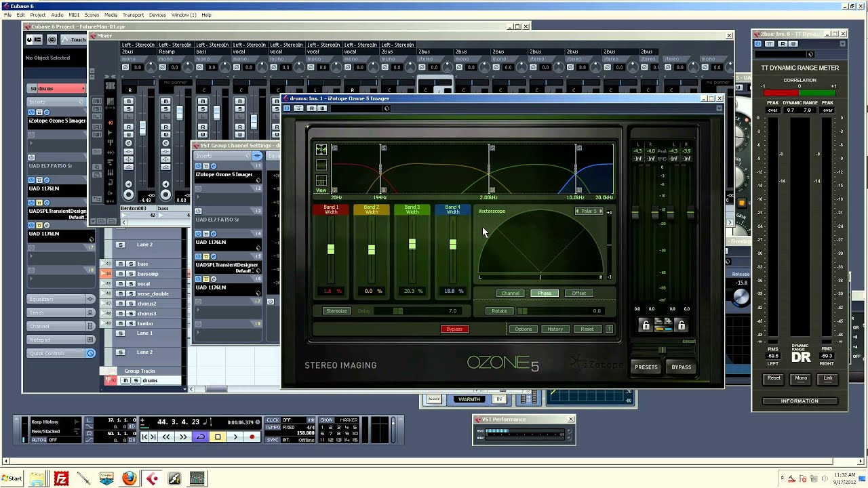
Task: Toggle Read automation in Ozone plugin header
Action: coord(311,108)
